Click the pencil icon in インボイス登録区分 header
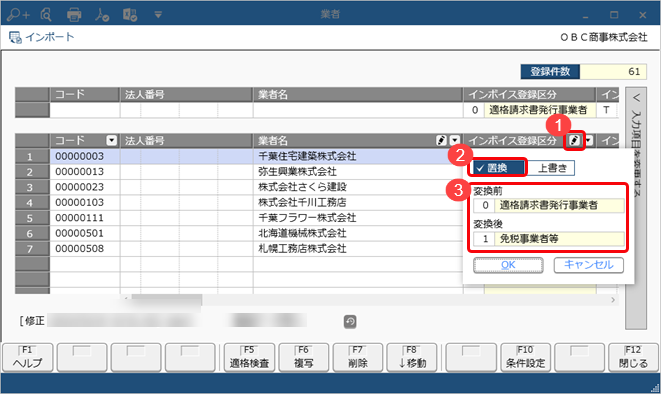Image resolution: width=661 pixels, height=394 pixels. point(574,140)
